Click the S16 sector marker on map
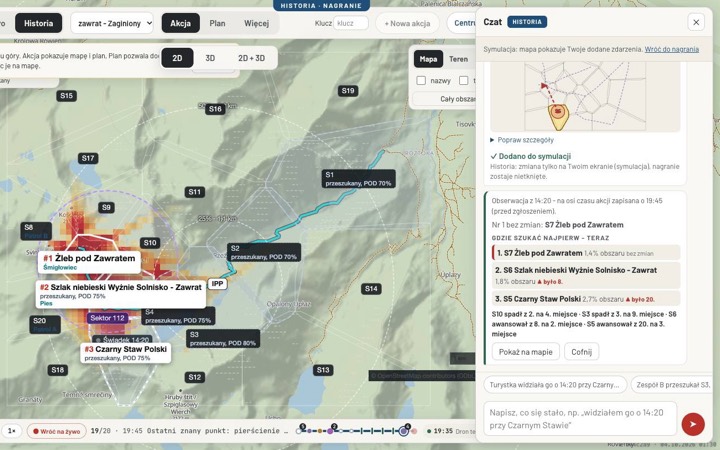The height and width of the screenshot is (450, 720). (215, 109)
